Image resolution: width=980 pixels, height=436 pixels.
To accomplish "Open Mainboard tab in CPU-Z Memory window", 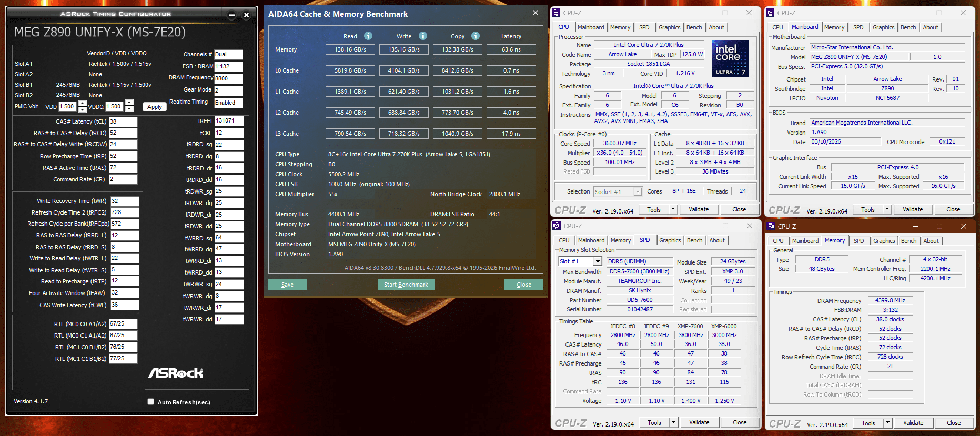I will point(805,241).
